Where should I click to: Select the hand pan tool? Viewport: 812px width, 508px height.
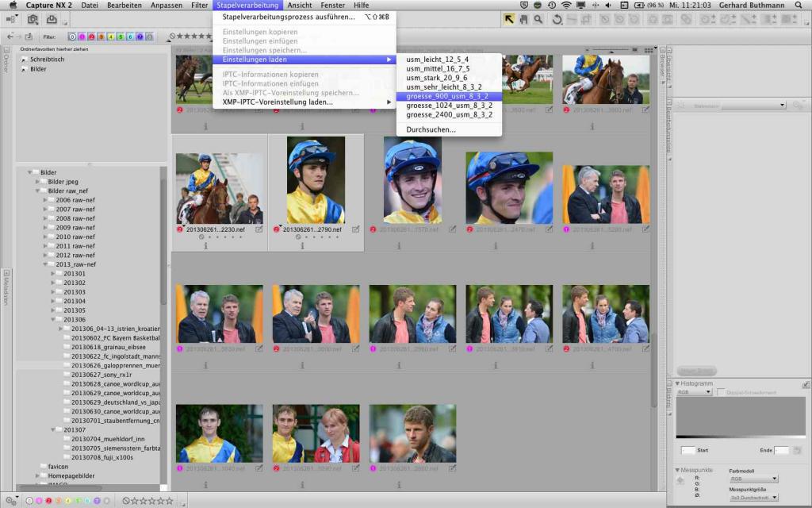coord(523,20)
